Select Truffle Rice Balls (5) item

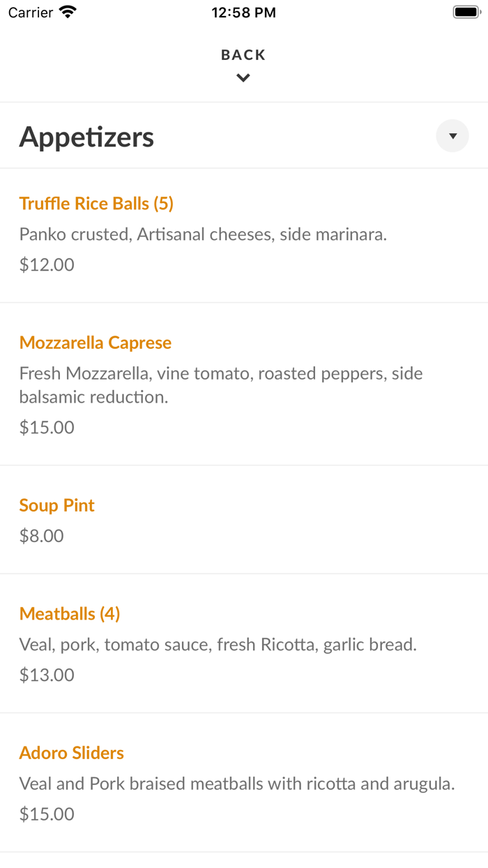coord(96,203)
